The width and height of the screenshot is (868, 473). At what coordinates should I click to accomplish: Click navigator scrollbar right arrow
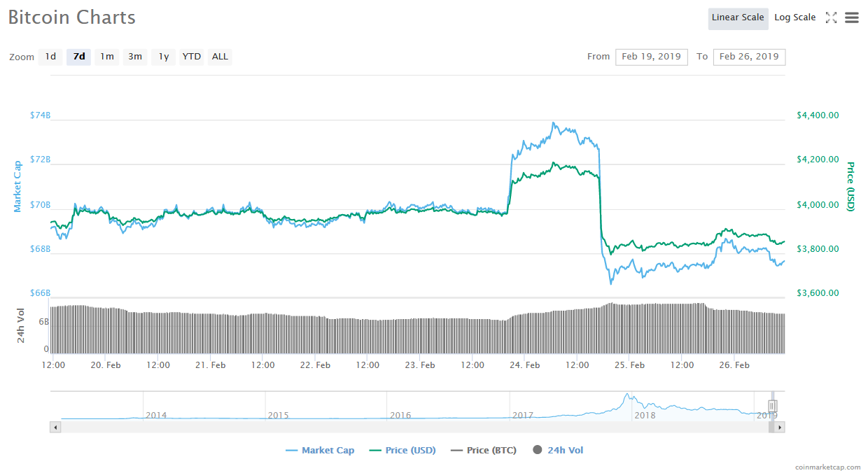(x=780, y=427)
